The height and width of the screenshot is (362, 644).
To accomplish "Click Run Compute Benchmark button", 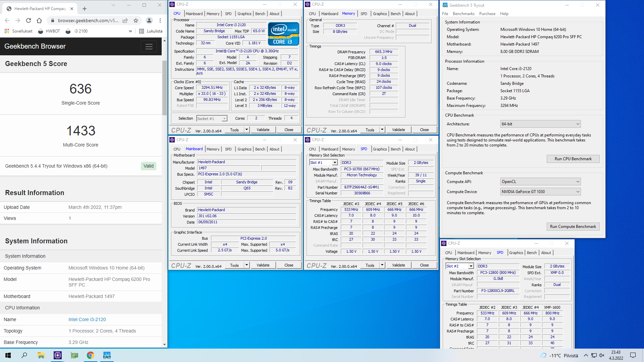I will pyautogui.click(x=573, y=227).
